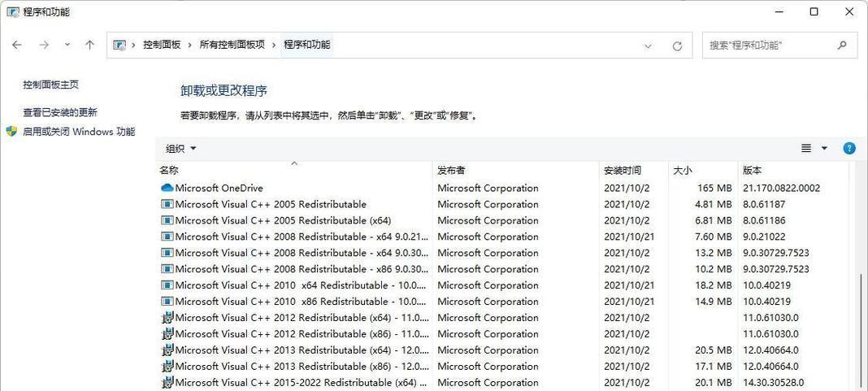The width and height of the screenshot is (868, 391).
Task: Click icon of Visual C++ 2013 Redistributable (x86)
Action: (x=167, y=366)
